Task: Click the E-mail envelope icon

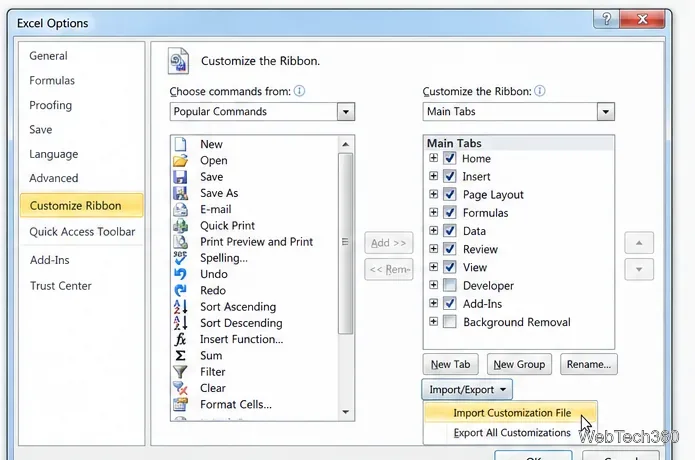Action: coord(180,209)
